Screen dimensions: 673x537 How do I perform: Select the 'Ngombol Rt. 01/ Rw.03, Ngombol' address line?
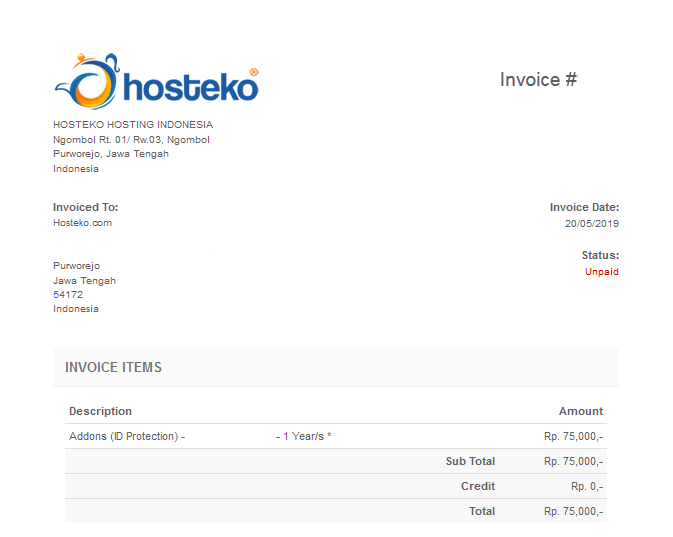click(x=131, y=140)
